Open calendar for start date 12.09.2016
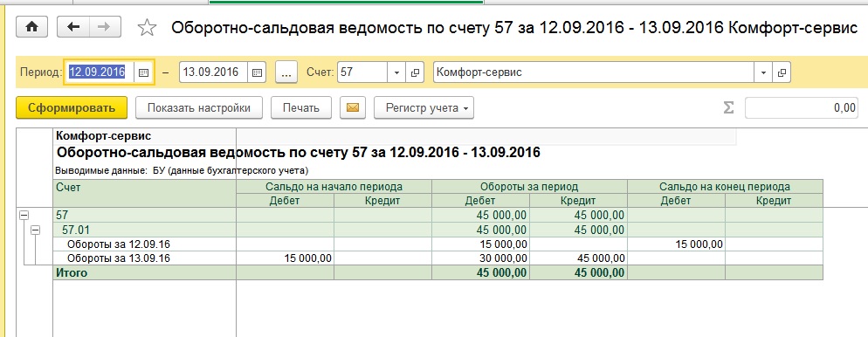The height and width of the screenshot is (337, 868). coord(143,72)
